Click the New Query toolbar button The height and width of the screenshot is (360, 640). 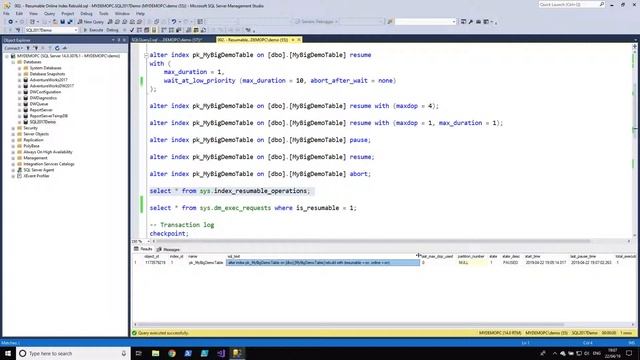(x=91, y=22)
